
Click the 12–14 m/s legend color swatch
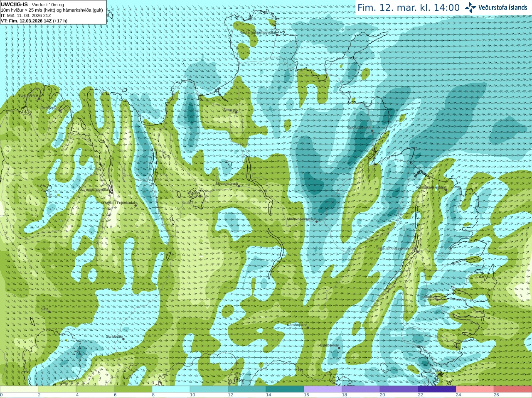pos(247,389)
